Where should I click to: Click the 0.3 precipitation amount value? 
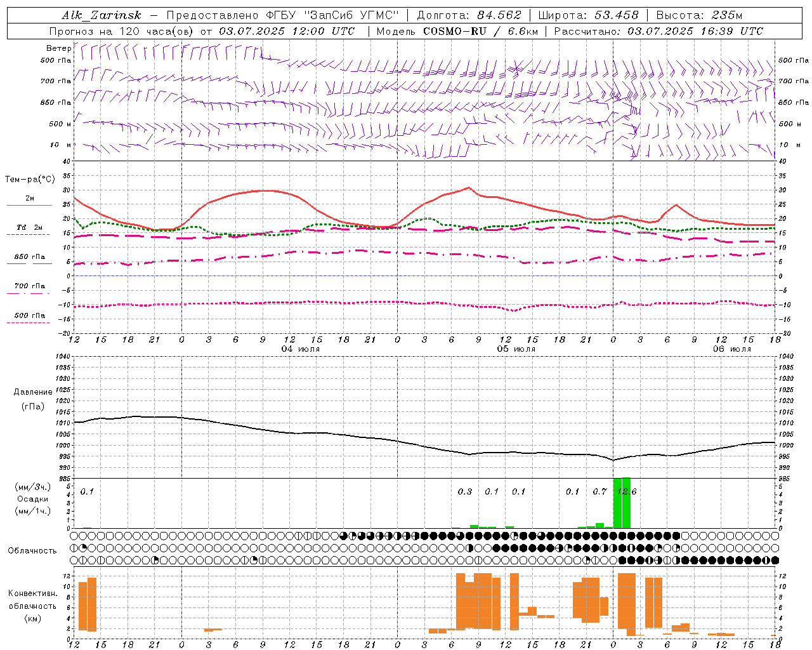click(465, 491)
